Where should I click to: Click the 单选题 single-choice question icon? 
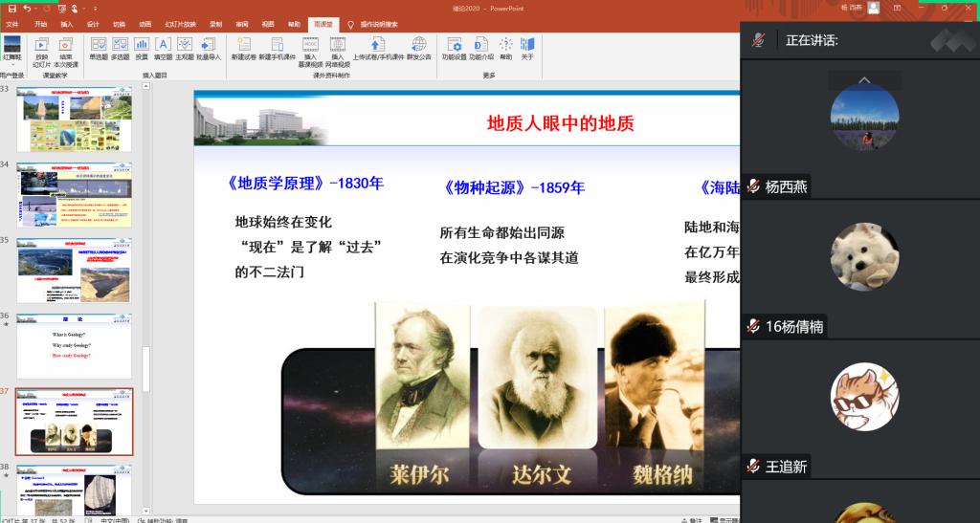(99, 48)
